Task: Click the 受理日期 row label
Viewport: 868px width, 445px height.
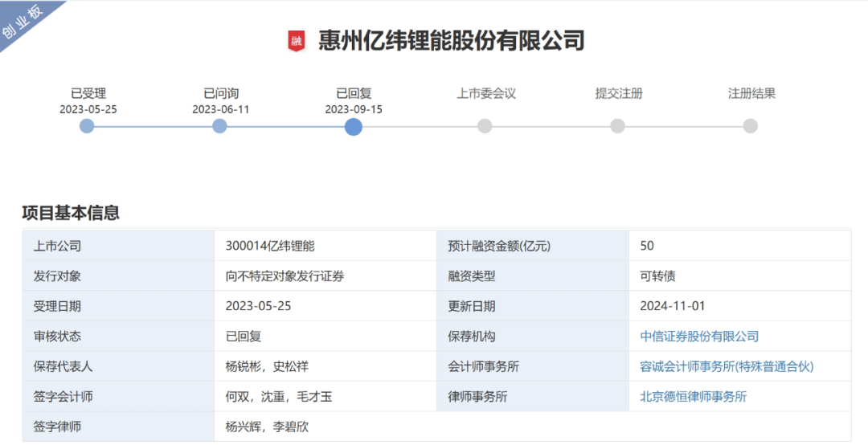Action: coord(57,306)
